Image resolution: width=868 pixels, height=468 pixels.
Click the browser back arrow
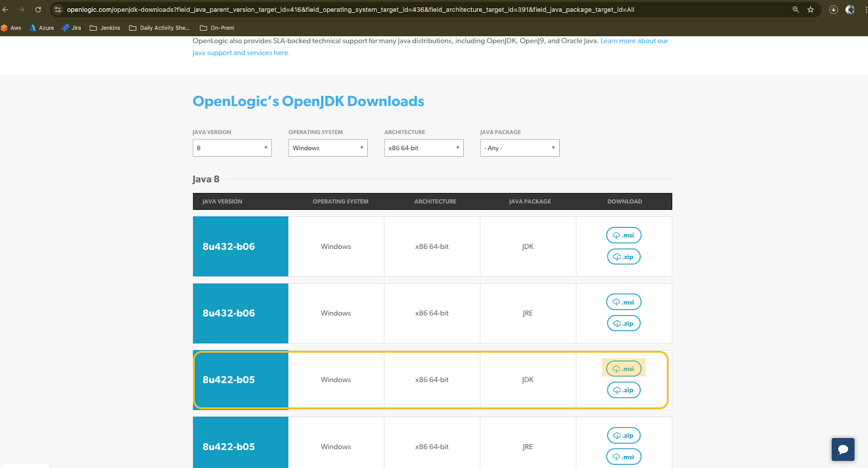5,10
